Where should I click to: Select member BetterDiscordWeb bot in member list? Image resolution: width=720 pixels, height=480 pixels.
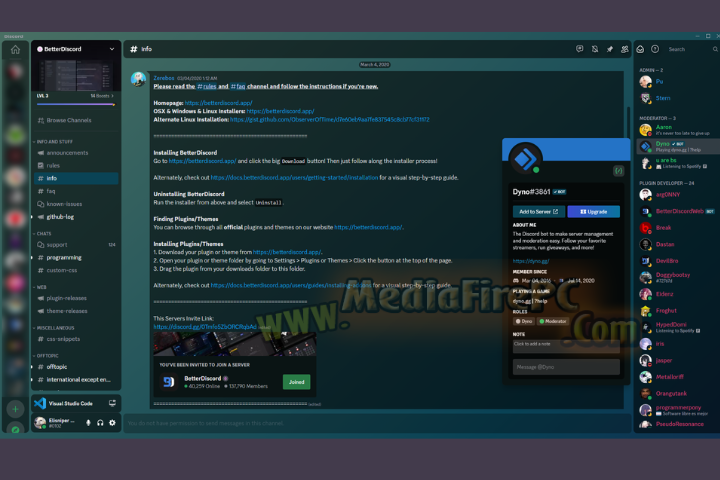coord(678,211)
